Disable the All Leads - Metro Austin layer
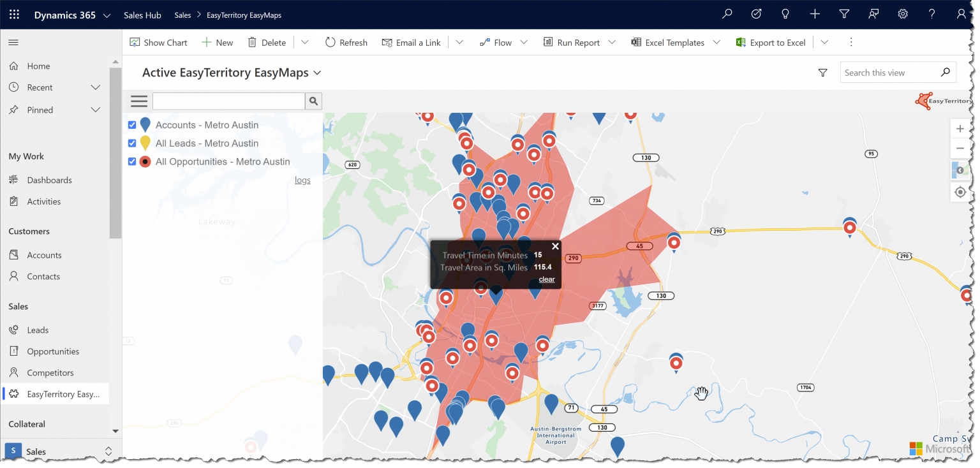This screenshot has width=980, height=468. 132,143
